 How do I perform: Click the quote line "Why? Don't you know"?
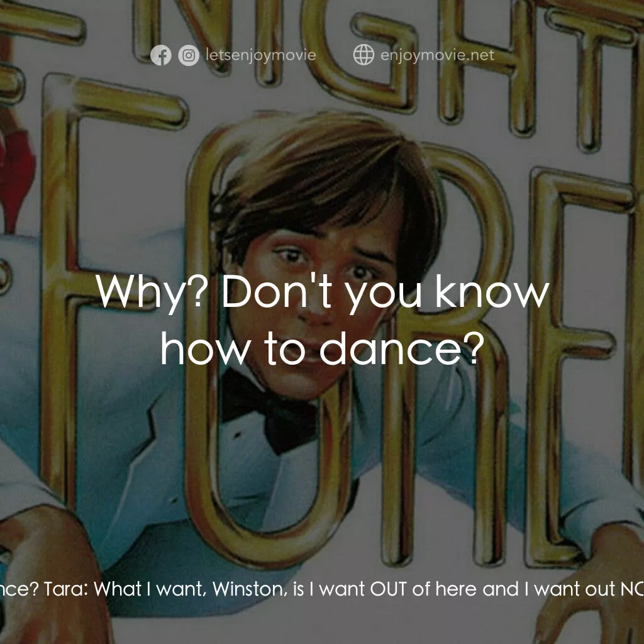pos(322,292)
